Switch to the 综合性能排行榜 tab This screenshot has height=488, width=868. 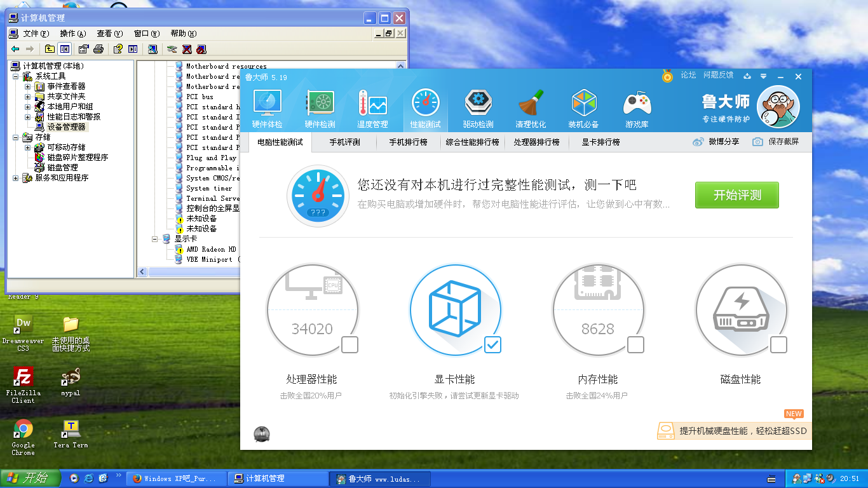point(472,142)
